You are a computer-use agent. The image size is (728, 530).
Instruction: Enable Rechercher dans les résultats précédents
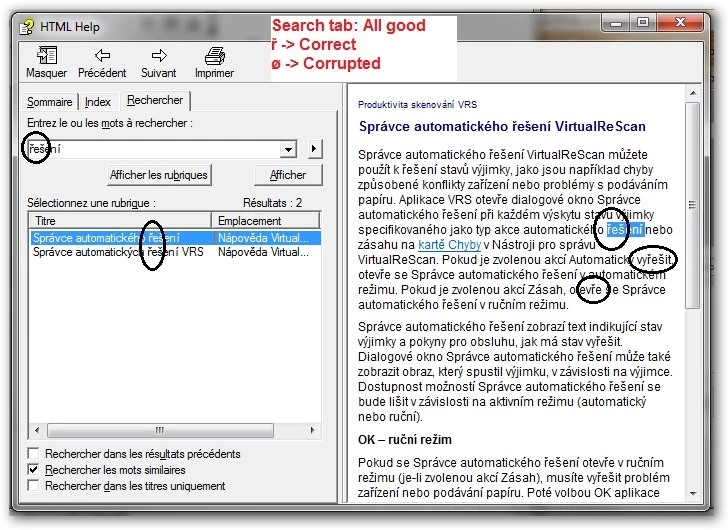coord(33,453)
